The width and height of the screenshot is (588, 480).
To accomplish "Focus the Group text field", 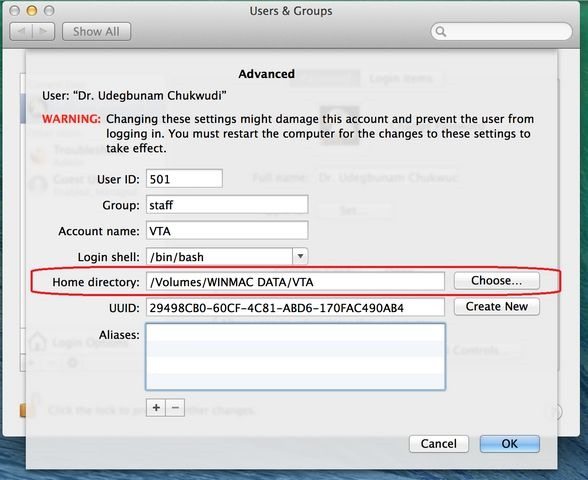I will [227, 205].
